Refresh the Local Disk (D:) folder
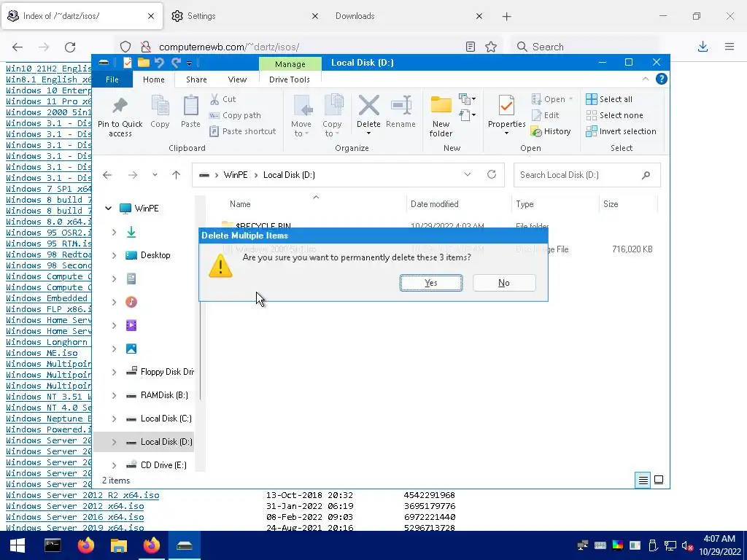The height and width of the screenshot is (560, 747). 492,175
